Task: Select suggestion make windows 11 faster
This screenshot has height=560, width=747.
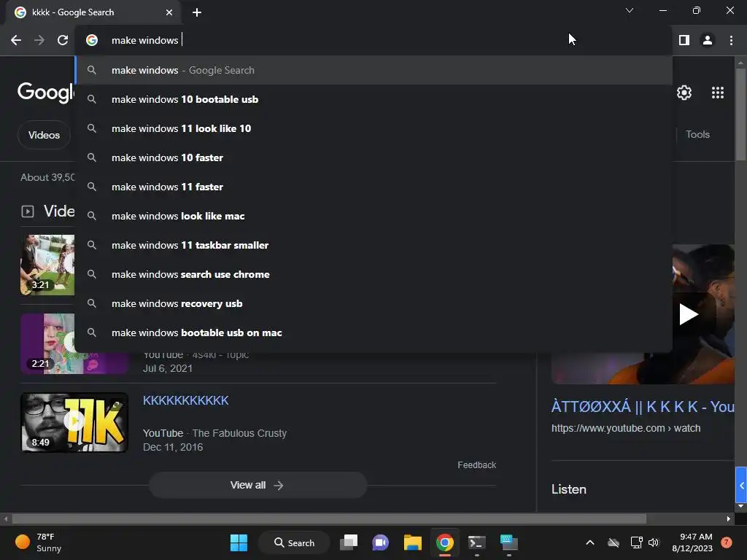Action: click(x=374, y=187)
